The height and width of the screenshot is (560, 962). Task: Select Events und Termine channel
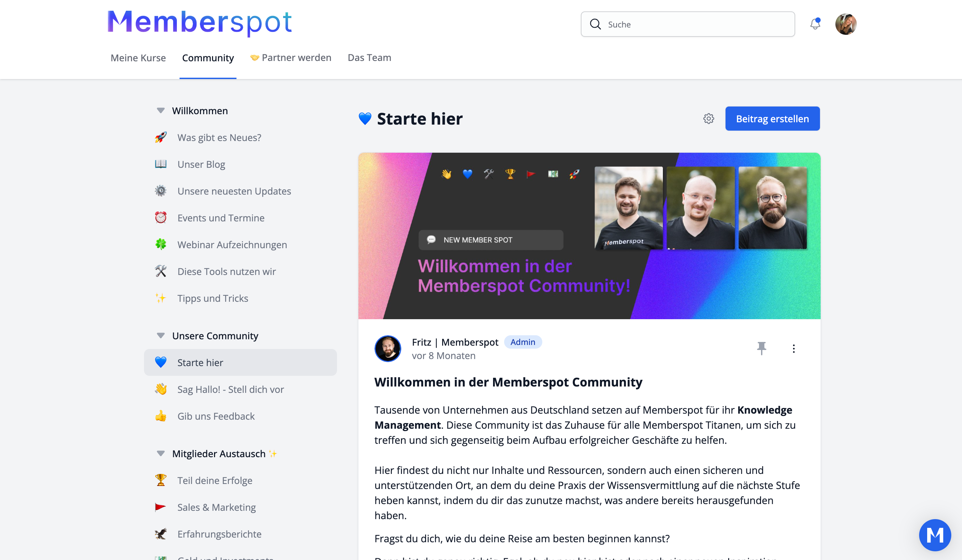[221, 218]
